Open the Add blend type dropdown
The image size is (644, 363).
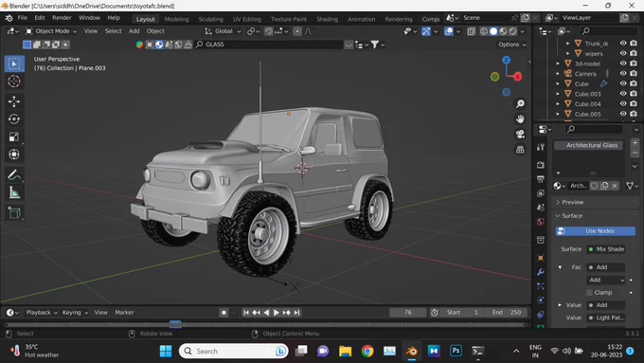[606, 280]
